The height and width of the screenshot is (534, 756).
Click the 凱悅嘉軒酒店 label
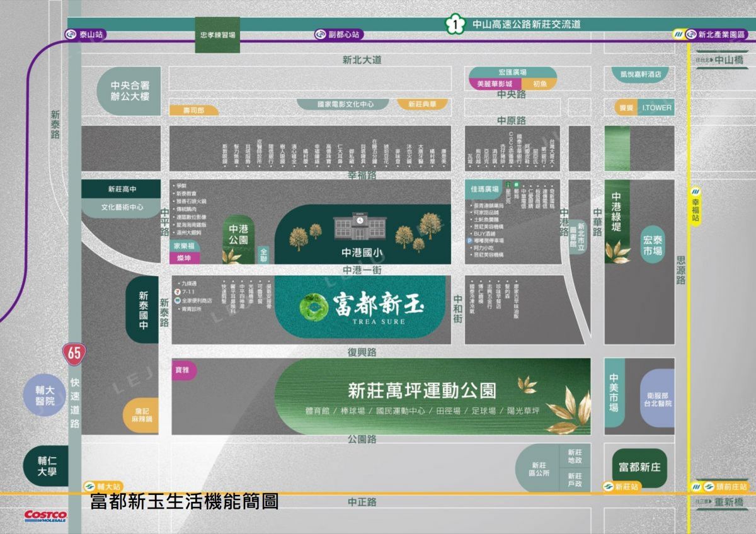click(639, 74)
